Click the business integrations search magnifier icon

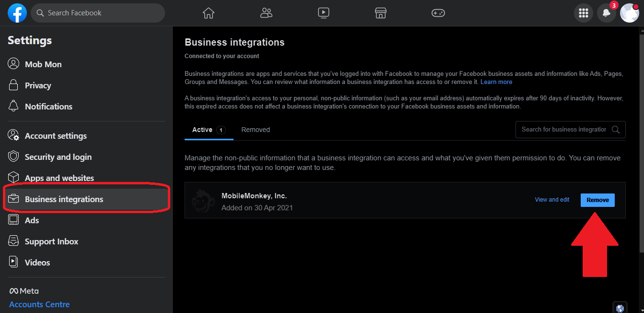616,130
